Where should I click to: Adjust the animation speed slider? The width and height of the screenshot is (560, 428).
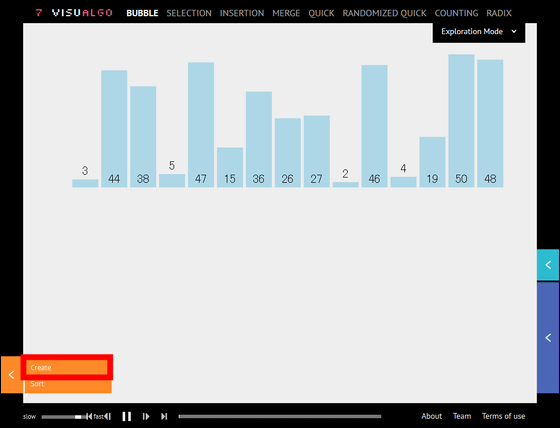(x=64, y=417)
